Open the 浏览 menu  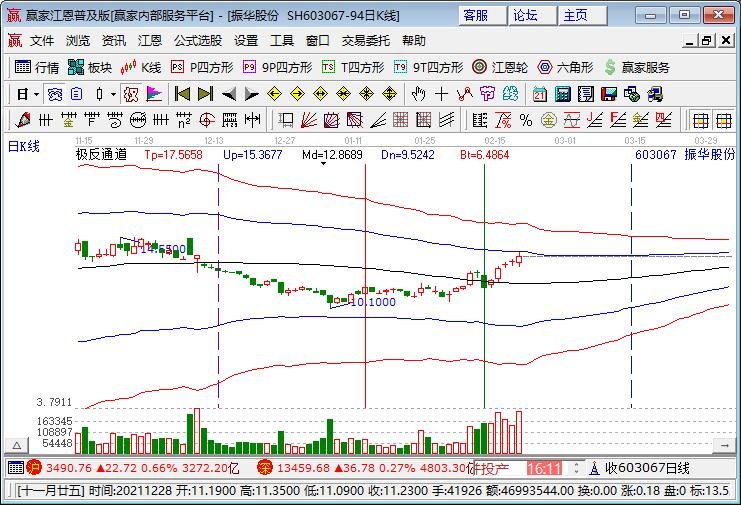click(x=78, y=41)
